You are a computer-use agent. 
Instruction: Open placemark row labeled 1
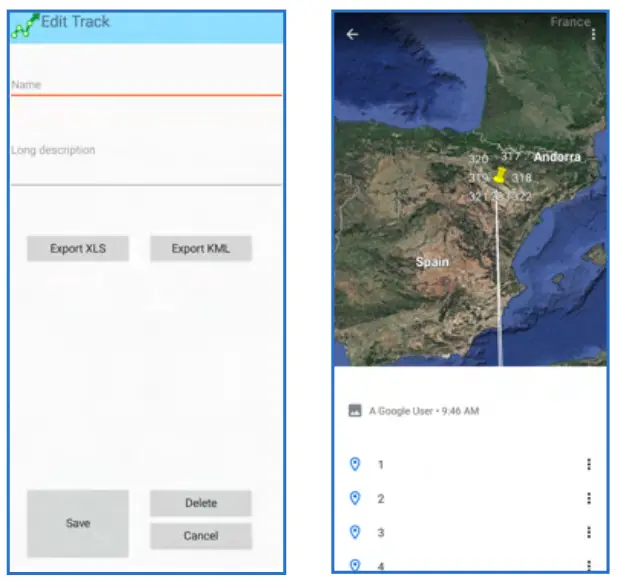pyautogui.click(x=471, y=464)
